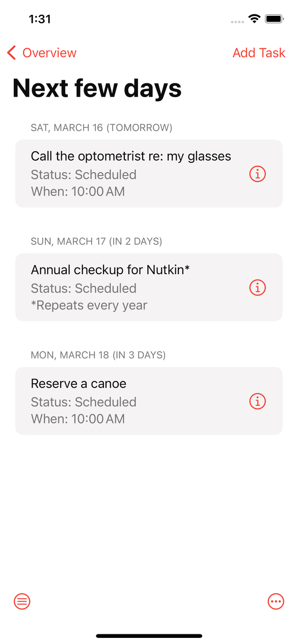Tap the Sun, March 17 (In 2 days) header

click(96, 241)
